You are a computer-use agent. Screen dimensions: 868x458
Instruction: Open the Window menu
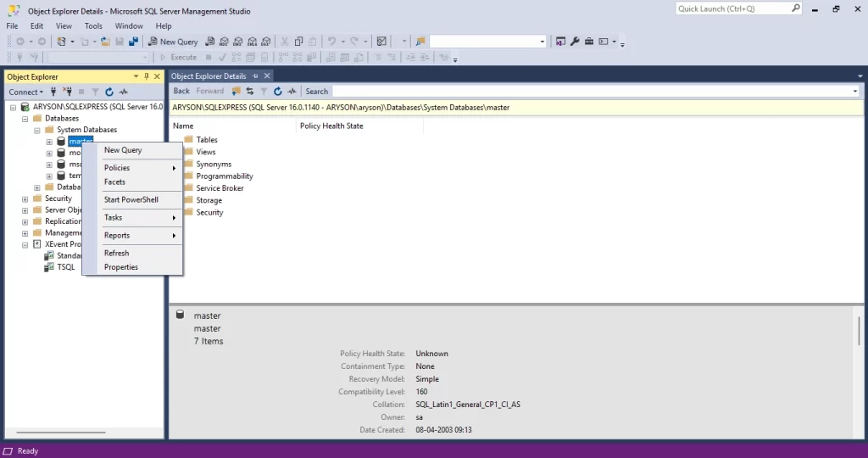pyautogui.click(x=129, y=26)
